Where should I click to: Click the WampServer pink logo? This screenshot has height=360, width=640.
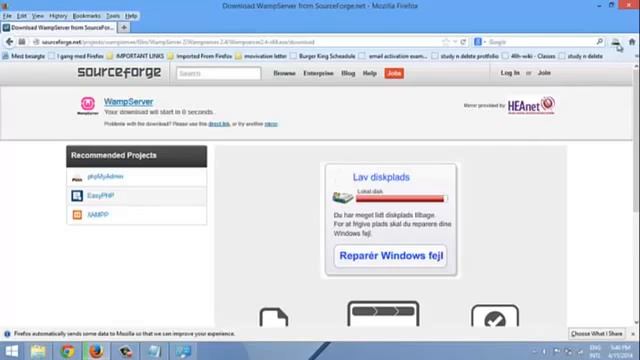(x=88, y=105)
